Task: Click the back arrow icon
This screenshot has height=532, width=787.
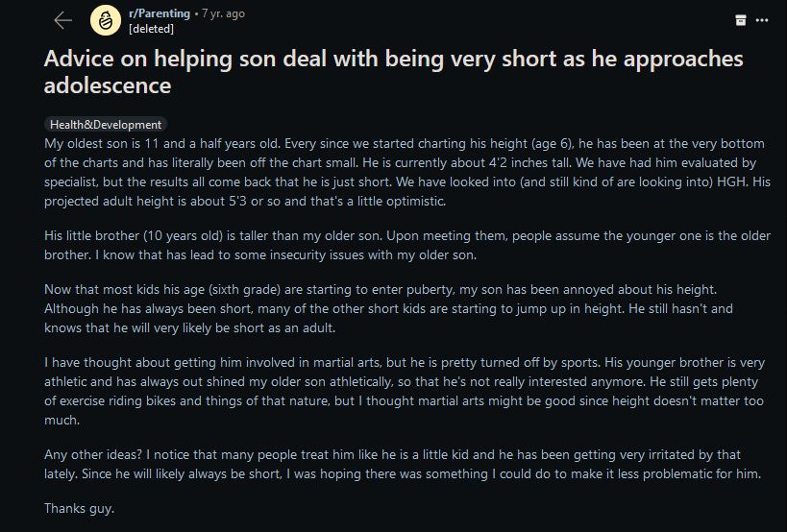Action: coord(63,20)
